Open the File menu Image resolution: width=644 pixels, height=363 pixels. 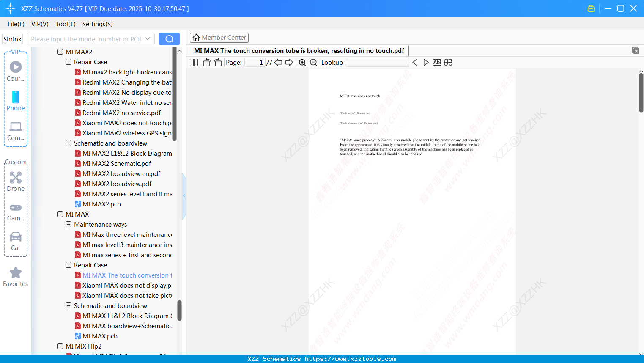[x=16, y=24]
